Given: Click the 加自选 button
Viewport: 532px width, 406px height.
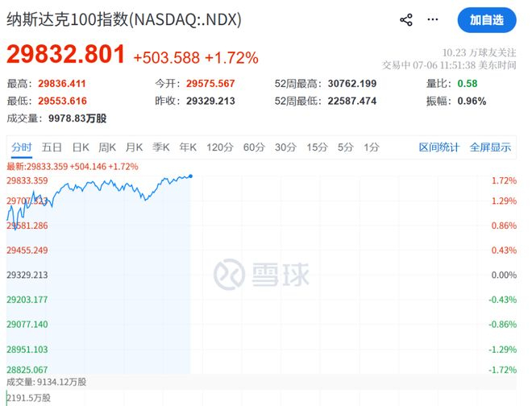Looking at the screenshot, I should [x=487, y=20].
